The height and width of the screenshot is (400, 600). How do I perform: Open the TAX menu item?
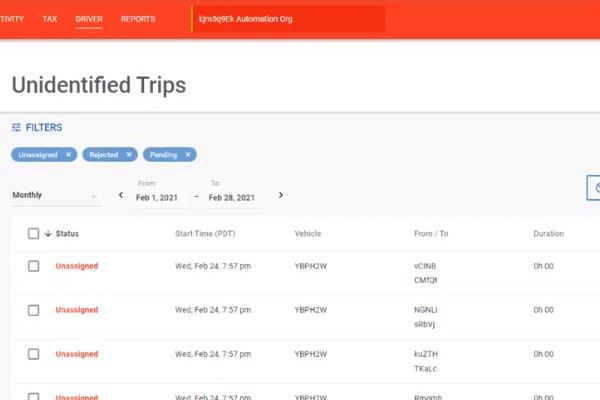click(x=50, y=19)
